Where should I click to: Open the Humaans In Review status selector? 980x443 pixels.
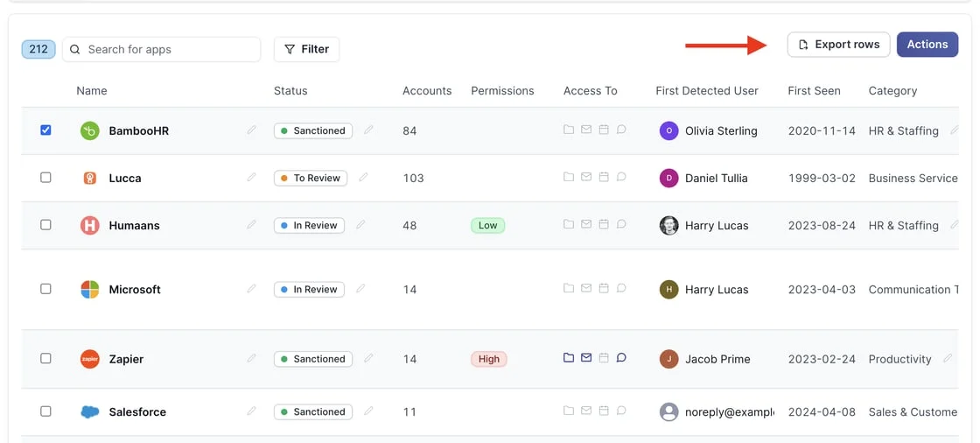click(x=310, y=225)
